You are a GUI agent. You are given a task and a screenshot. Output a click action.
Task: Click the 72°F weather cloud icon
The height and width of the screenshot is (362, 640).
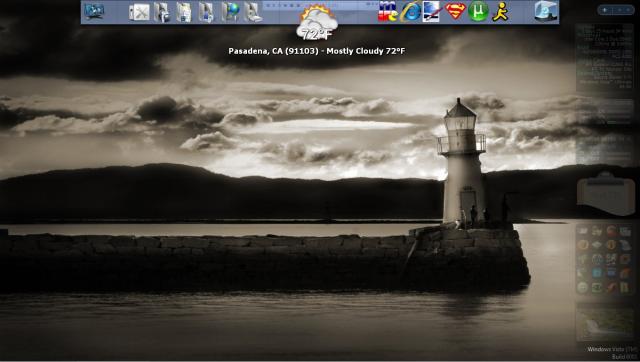(x=318, y=23)
